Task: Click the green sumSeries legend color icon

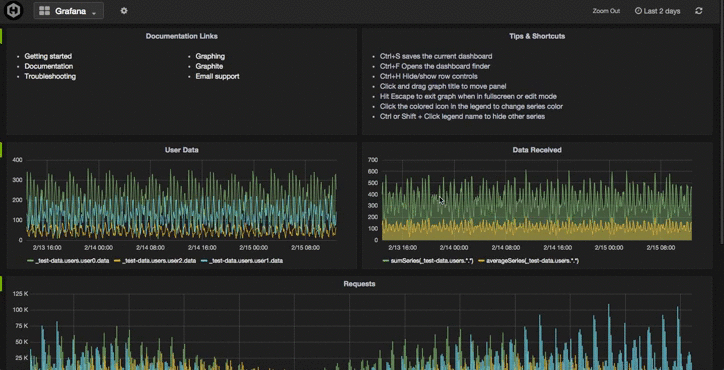Action: (386, 261)
